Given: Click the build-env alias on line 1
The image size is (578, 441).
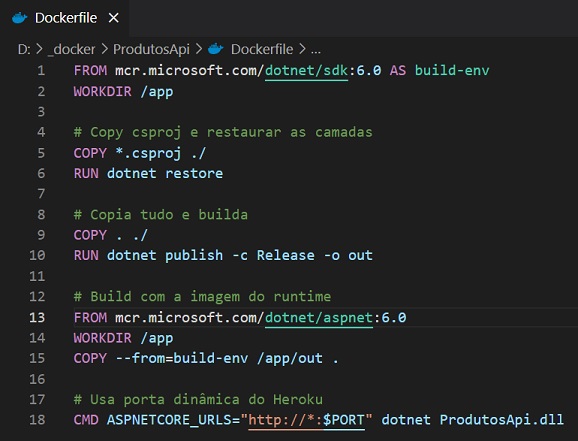Looking at the screenshot, I should (x=452, y=70).
